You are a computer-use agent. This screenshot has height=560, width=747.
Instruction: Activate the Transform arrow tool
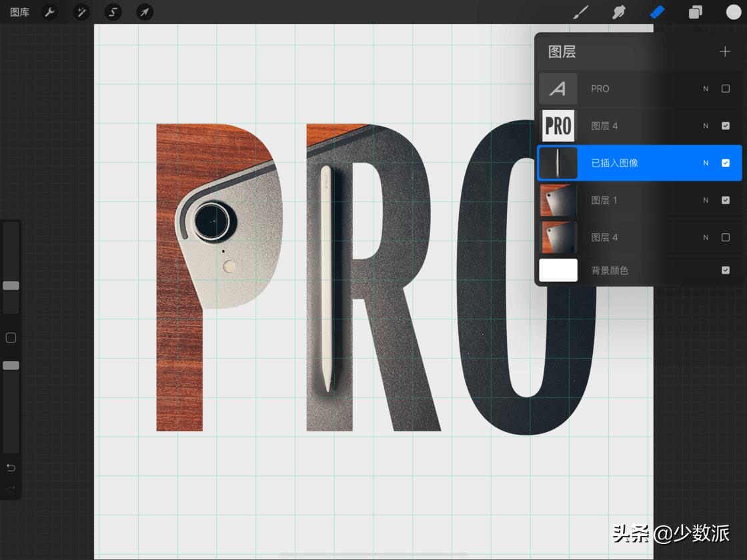tap(144, 12)
